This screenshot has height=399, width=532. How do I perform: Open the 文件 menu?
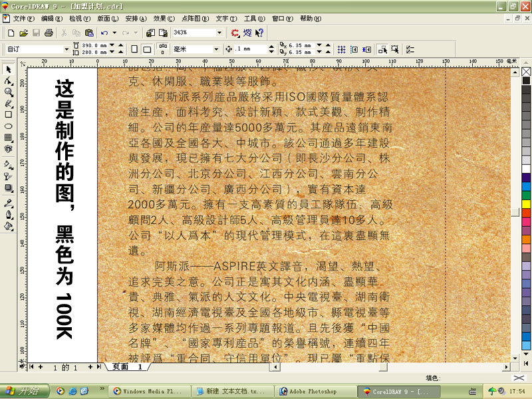click(23, 19)
